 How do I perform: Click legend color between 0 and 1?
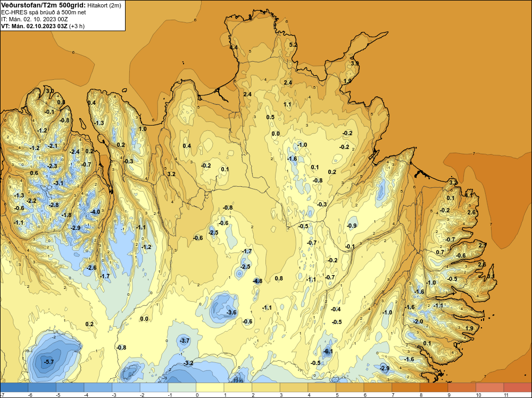210,387
